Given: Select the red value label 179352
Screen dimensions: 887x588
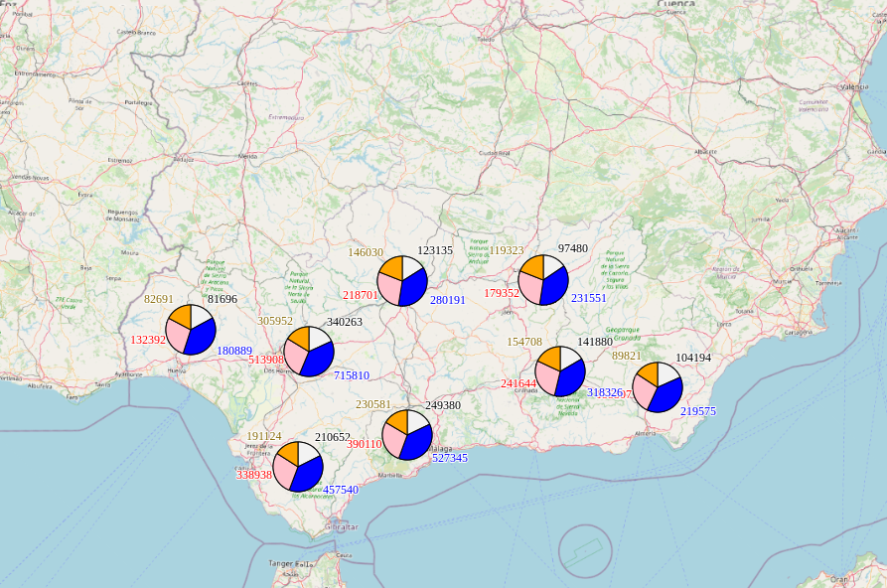Looking at the screenshot, I should point(502,293).
